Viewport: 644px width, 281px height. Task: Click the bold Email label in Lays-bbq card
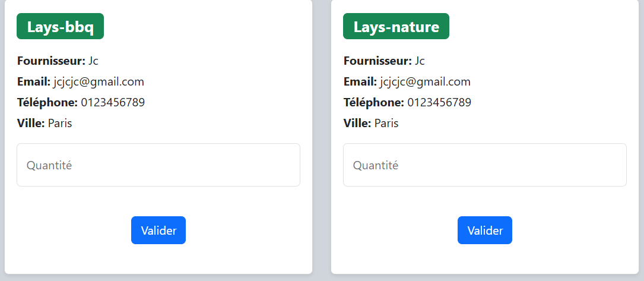point(33,82)
